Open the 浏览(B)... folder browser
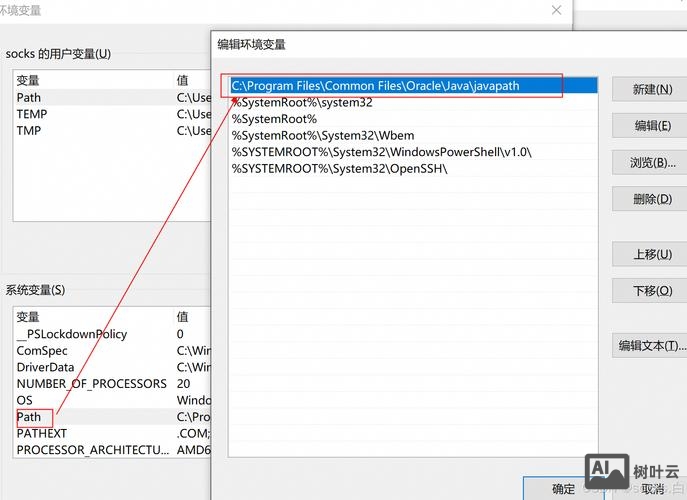The image size is (687, 500). (651, 162)
